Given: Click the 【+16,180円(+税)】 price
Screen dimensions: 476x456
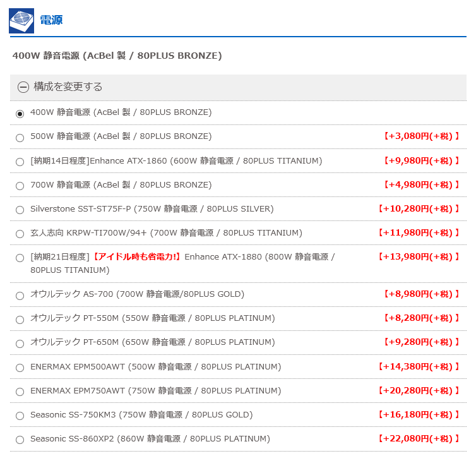Looking at the screenshot, I should tap(419, 415).
